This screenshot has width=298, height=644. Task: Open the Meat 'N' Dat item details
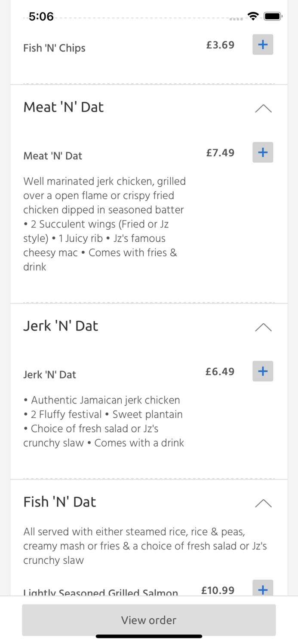[x=53, y=156]
